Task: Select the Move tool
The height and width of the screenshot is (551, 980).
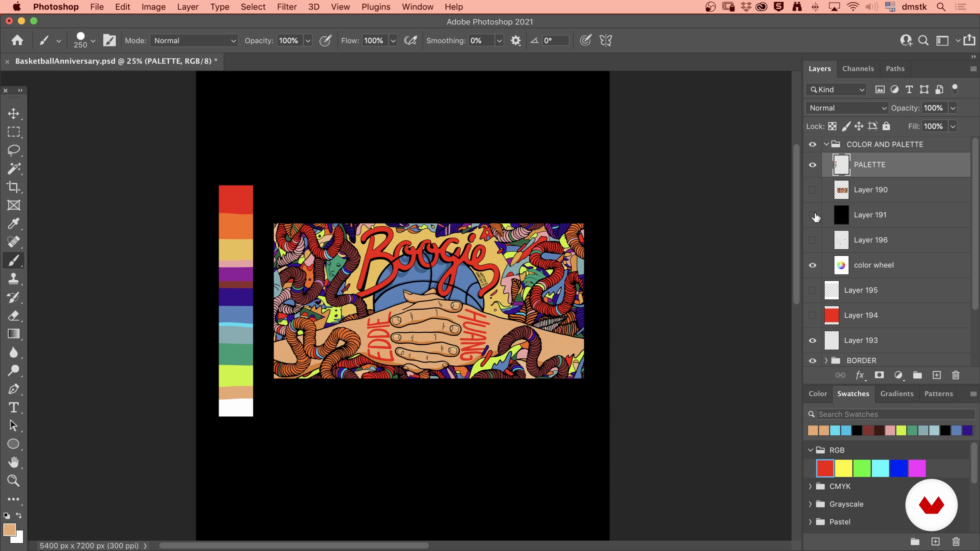Action: 14,114
